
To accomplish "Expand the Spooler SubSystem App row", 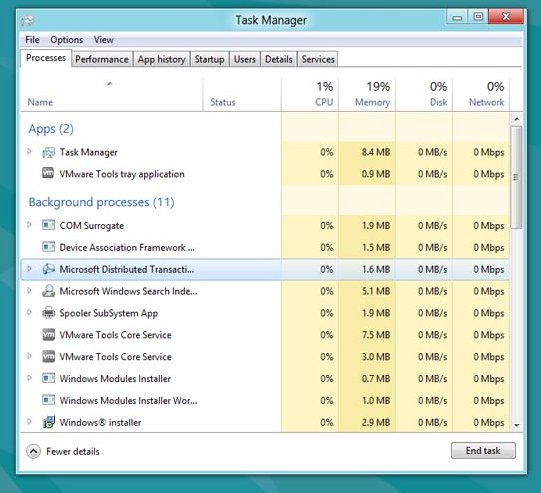I will [29, 312].
